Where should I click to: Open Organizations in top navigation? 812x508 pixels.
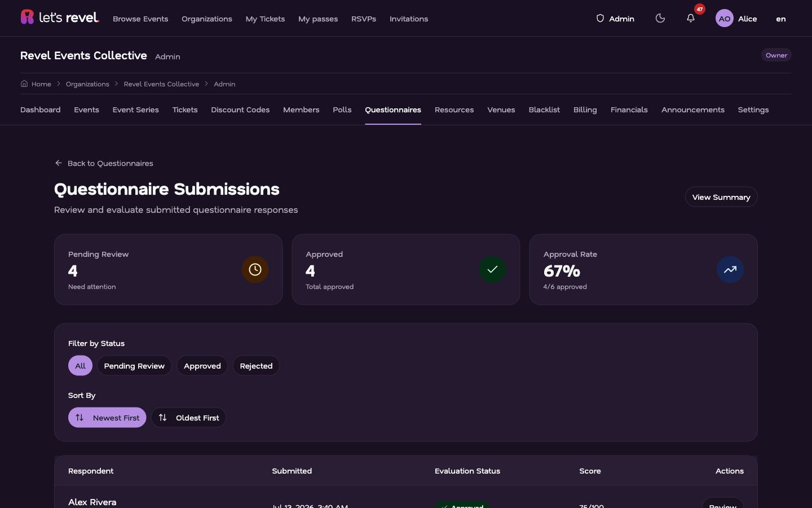click(x=207, y=19)
